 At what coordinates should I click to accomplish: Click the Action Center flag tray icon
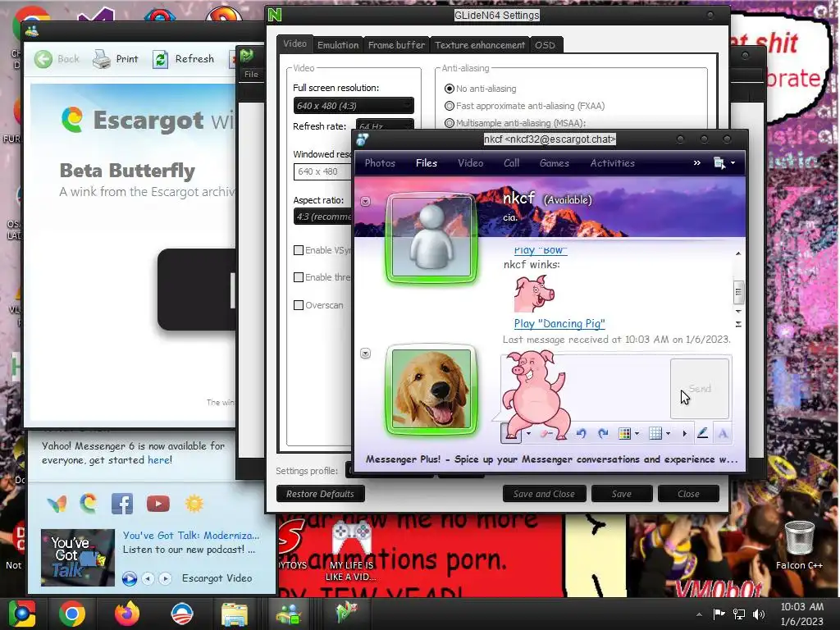719,614
